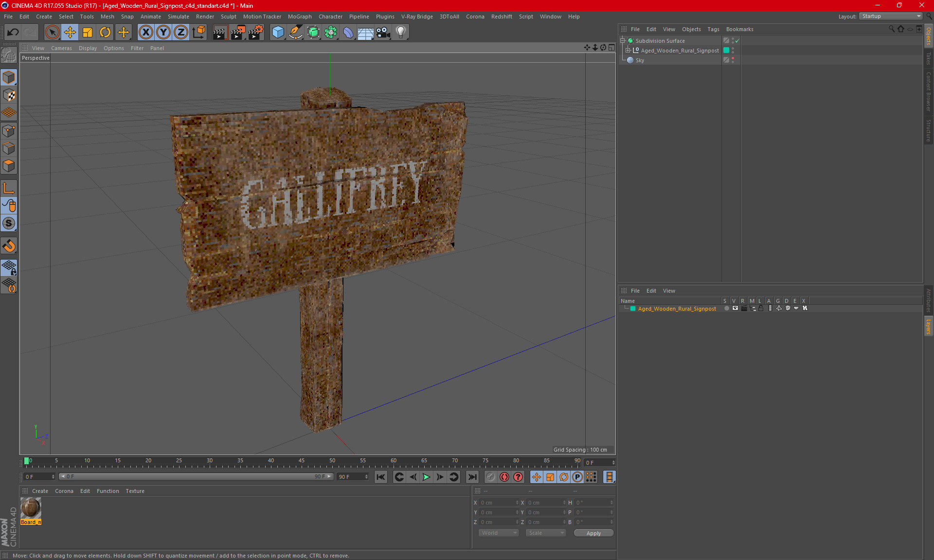Click layer color swatch of Aged_Wooden_Rural_Signpost object
This screenshot has width=934, height=560.
pos(726,50)
